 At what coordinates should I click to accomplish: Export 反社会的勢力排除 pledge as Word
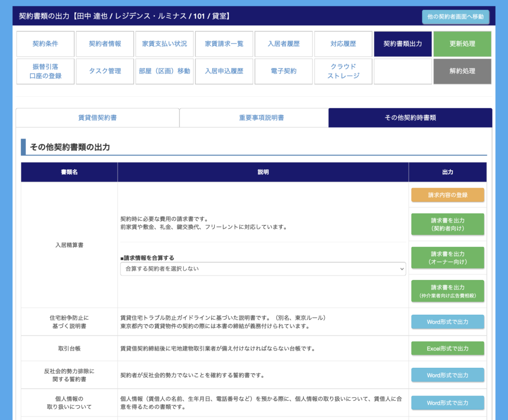tap(447, 375)
